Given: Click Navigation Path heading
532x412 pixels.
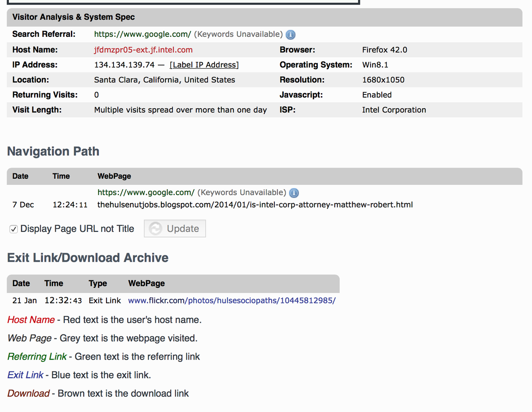Looking at the screenshot, I should (x=53, y=151).
